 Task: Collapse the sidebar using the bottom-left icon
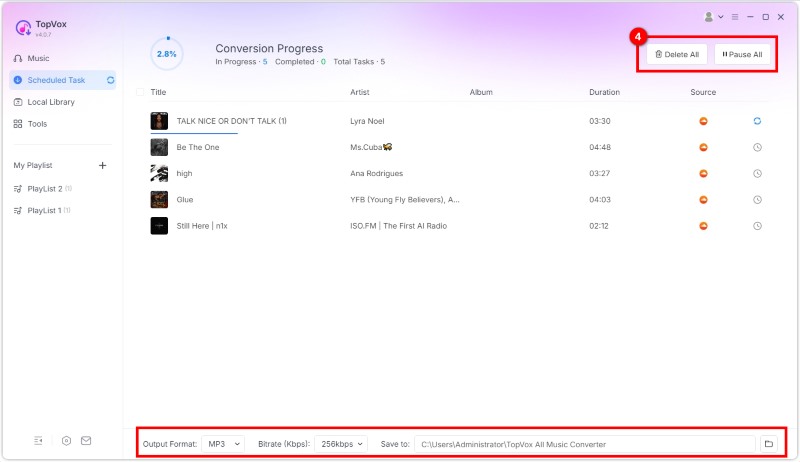[x=38, y=440]
